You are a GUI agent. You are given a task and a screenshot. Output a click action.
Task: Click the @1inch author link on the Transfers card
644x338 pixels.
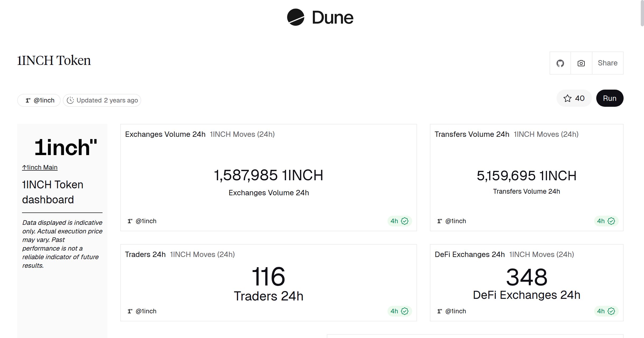456,221
